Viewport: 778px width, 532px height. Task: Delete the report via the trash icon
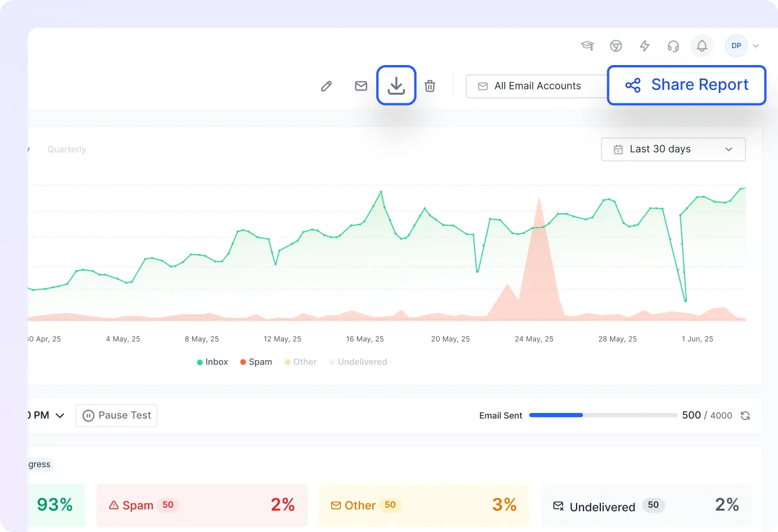[x=430, y=85]
